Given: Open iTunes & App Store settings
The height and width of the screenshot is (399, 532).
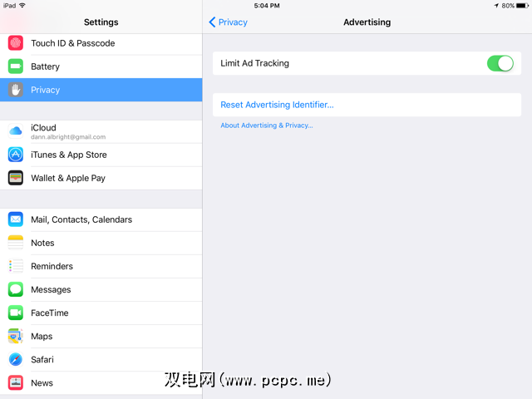Looking at the screenshot, I should [101, 155].
